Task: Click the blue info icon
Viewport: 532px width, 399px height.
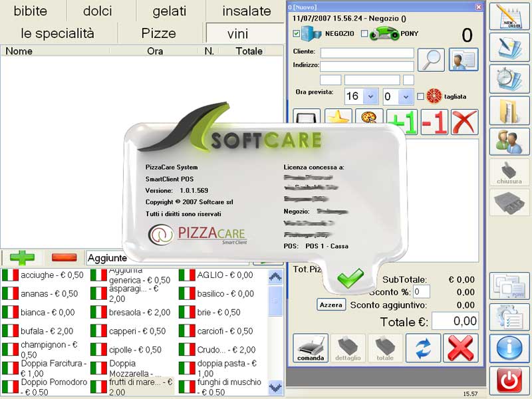Action: pyautogui.click(x=509, y=348)
